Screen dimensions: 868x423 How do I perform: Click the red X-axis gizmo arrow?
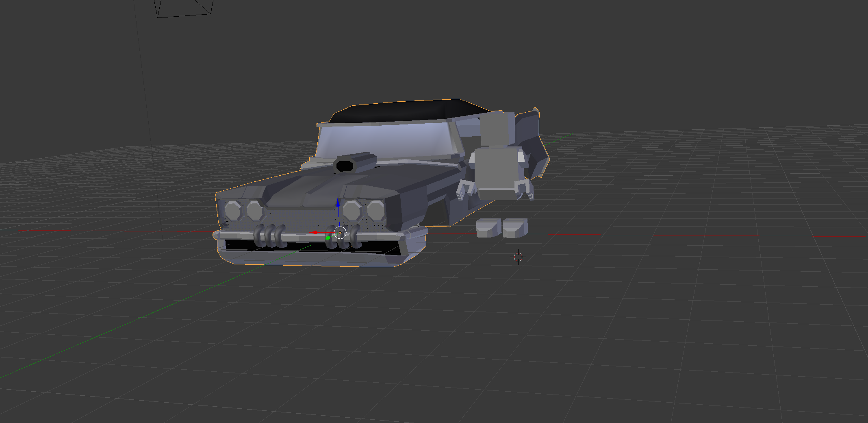[x=314, y=232]
